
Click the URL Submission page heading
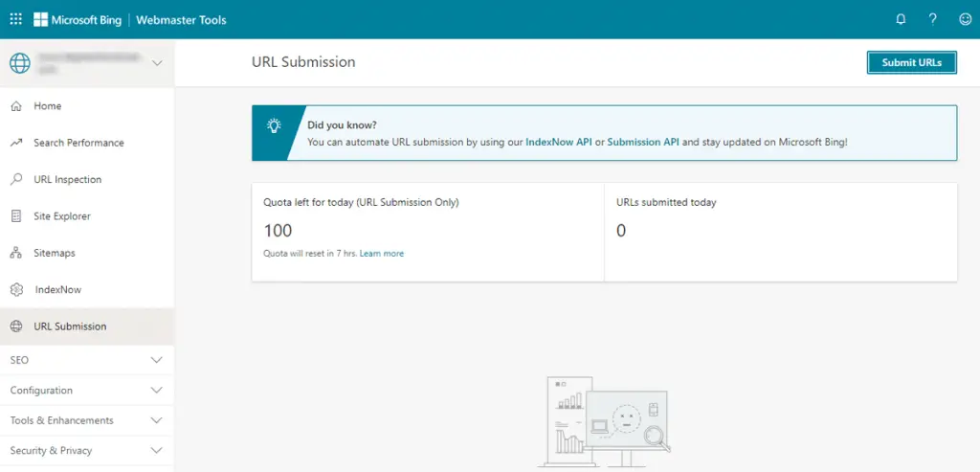pyautogui.click(x=303, y=62)
